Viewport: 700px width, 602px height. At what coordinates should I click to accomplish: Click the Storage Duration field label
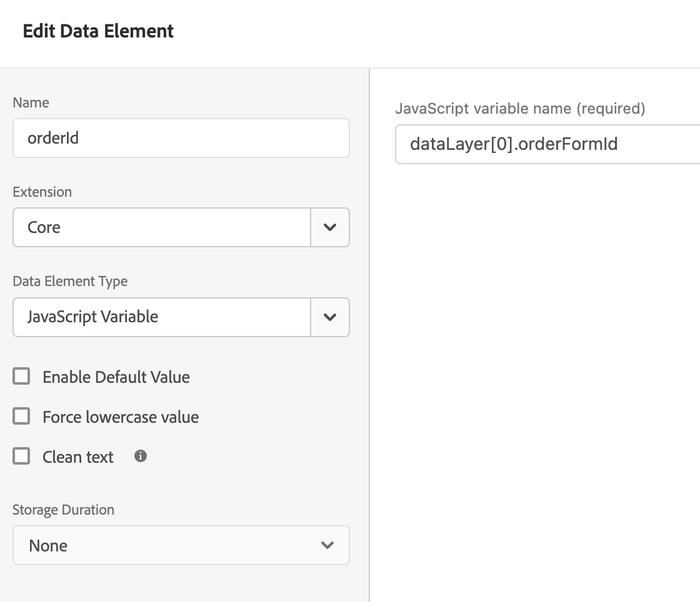[x=63, y=510]
